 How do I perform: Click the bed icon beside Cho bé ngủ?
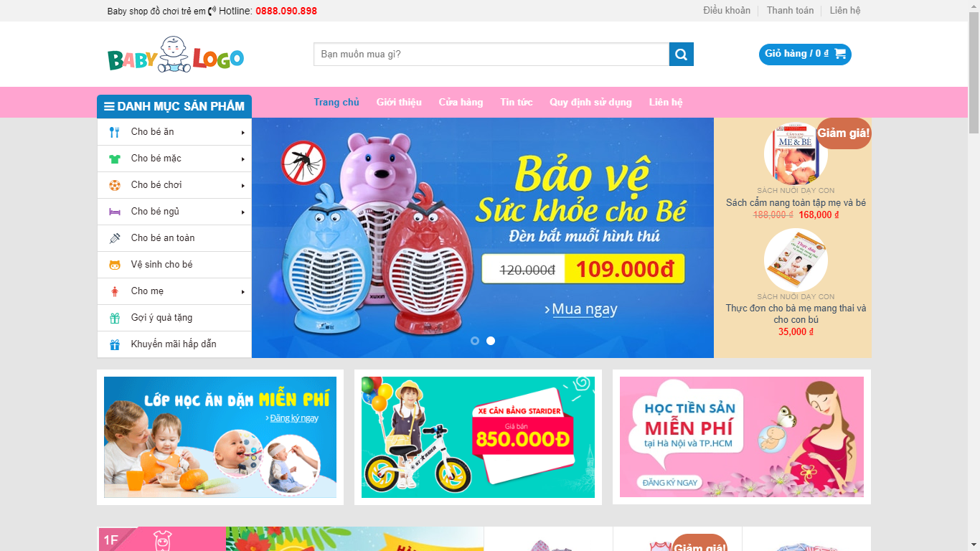115,212
